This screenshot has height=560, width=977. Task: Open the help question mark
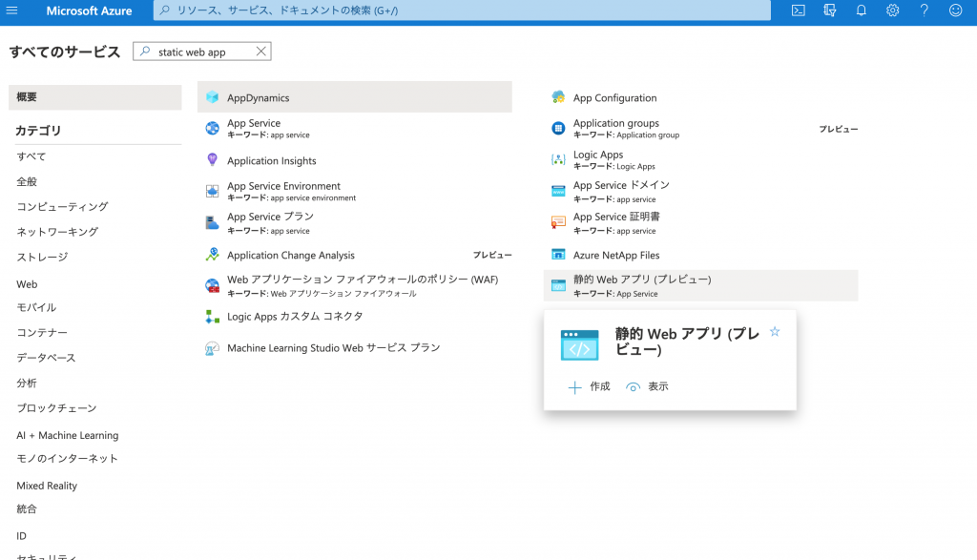pyautogui.click(x=924, y=10)
